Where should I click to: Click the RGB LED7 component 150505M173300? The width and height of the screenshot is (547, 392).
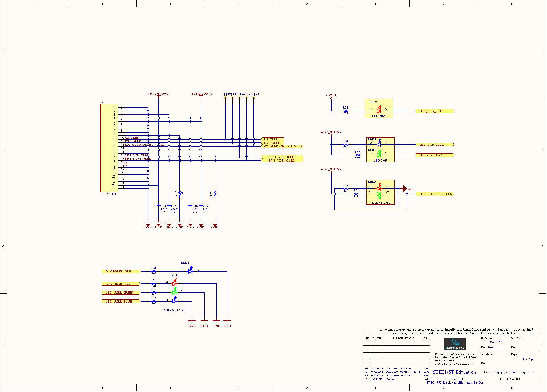(x=174, y=292)
